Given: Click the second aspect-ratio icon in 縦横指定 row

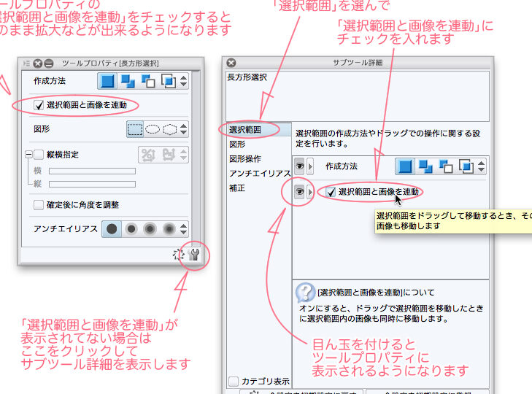Looking at the screenshot, I should (169, 155).
